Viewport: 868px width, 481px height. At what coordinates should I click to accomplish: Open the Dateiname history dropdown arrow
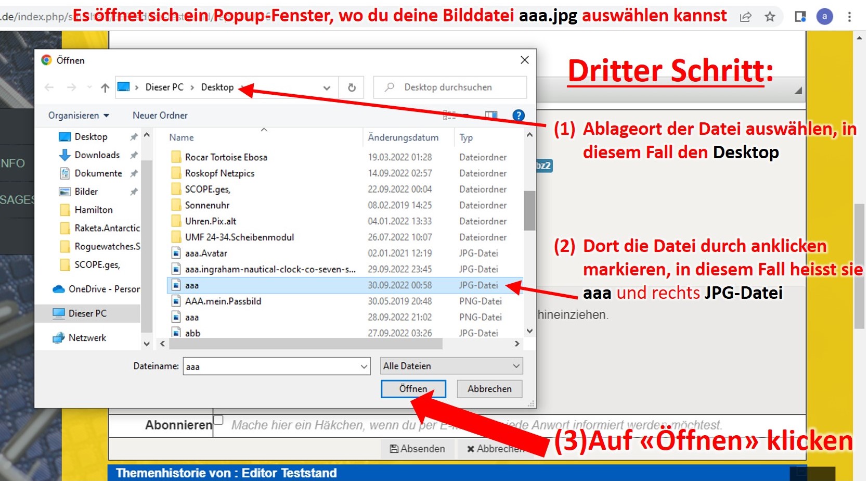364,366
